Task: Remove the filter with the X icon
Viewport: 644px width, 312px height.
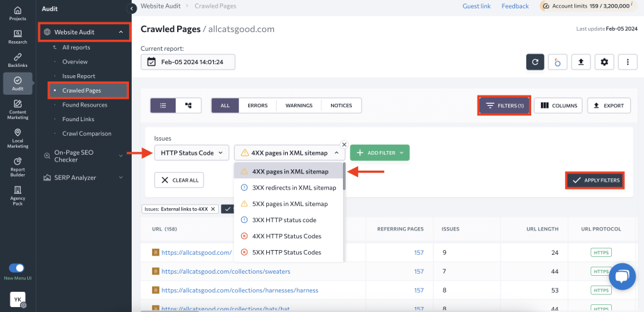Action: (344, 144)
